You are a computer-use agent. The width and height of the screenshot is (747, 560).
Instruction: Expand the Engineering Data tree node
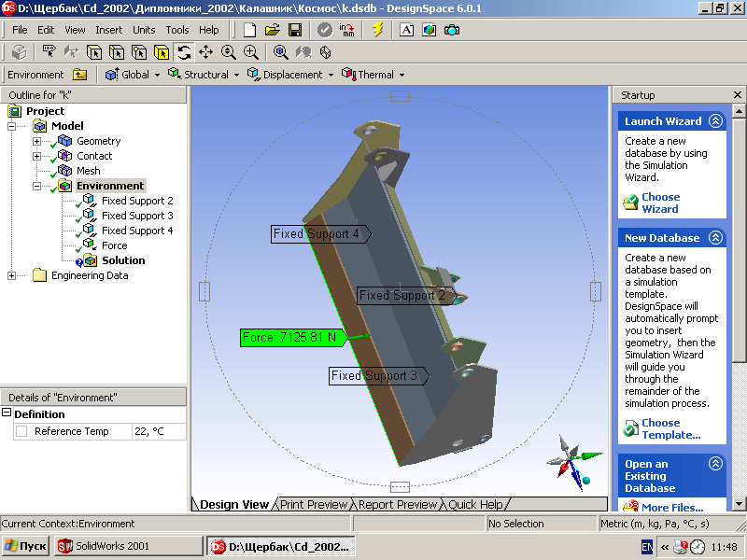pos(12,275)
